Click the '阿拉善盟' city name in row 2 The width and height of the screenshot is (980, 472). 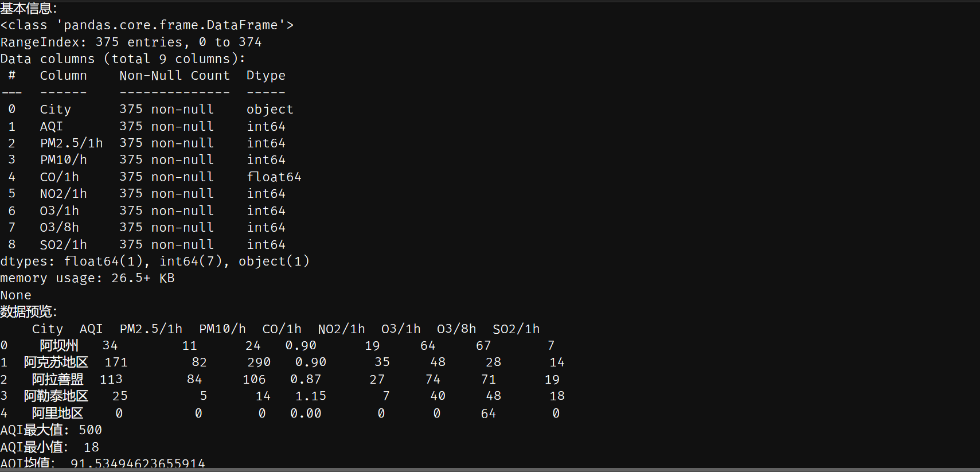[x=57, y=379]
